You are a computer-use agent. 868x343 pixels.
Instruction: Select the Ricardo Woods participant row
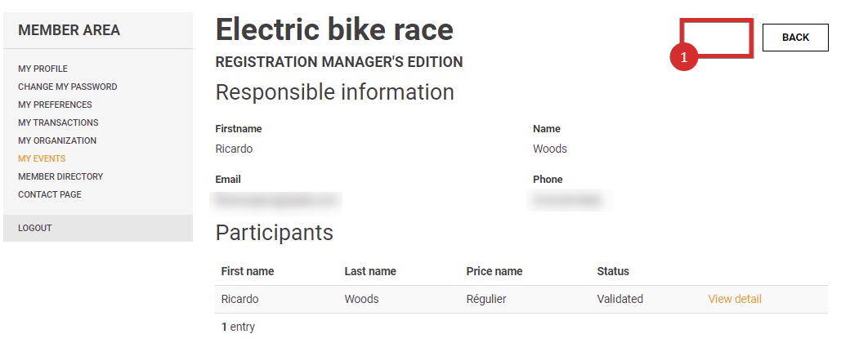click(x=521, y=299)
